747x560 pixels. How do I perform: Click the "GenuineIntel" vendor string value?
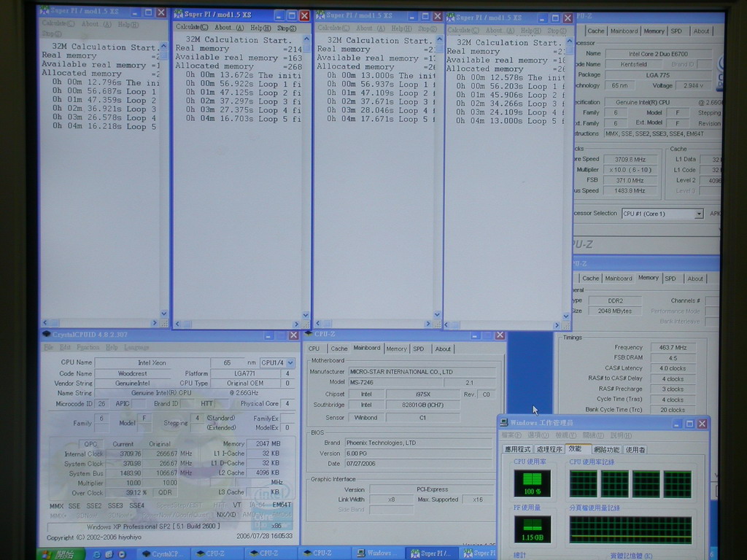[x=133, y=383]
